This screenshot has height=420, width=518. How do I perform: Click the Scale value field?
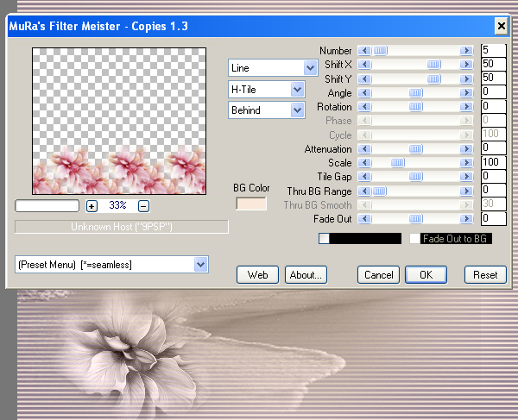(x=493, y=162)
